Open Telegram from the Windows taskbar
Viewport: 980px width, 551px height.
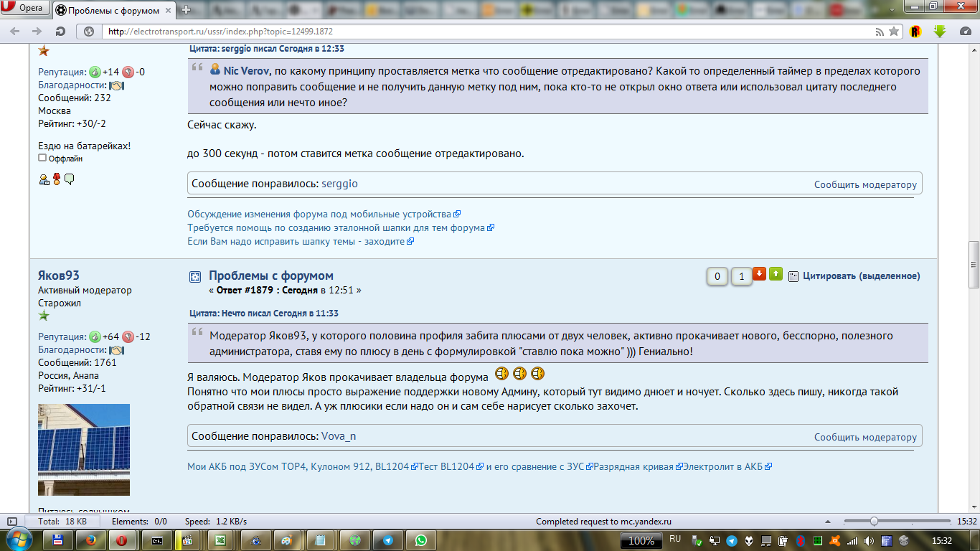click(x=387, y=540)
